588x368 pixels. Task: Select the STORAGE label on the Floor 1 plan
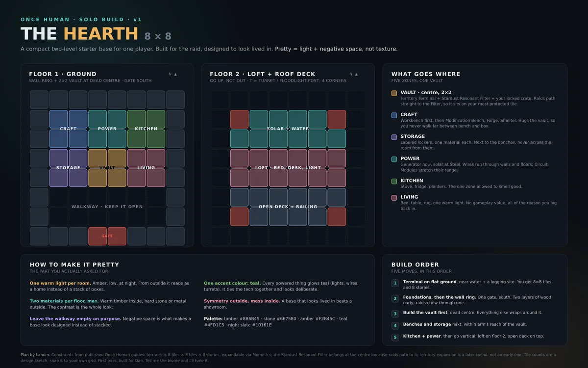(x=68, y=168)
